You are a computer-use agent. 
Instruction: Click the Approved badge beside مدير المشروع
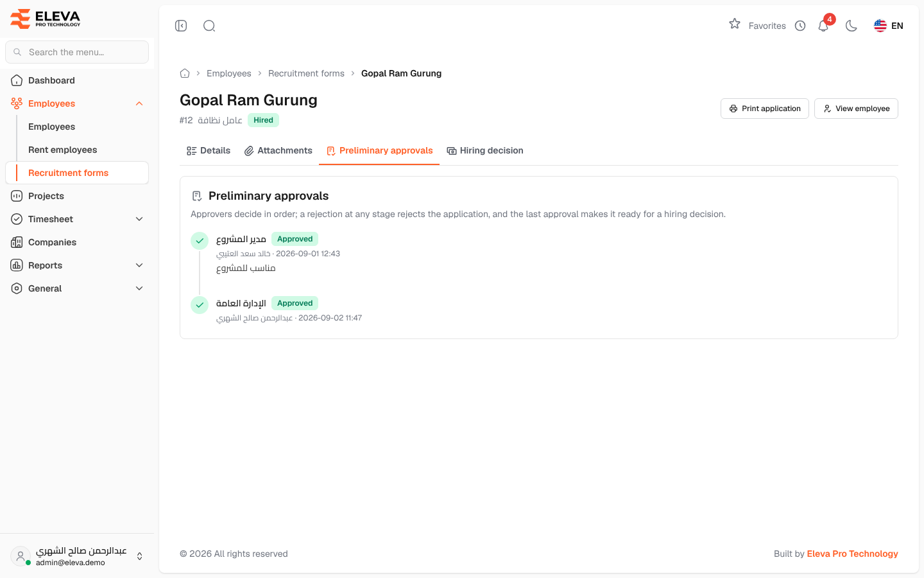295,239
